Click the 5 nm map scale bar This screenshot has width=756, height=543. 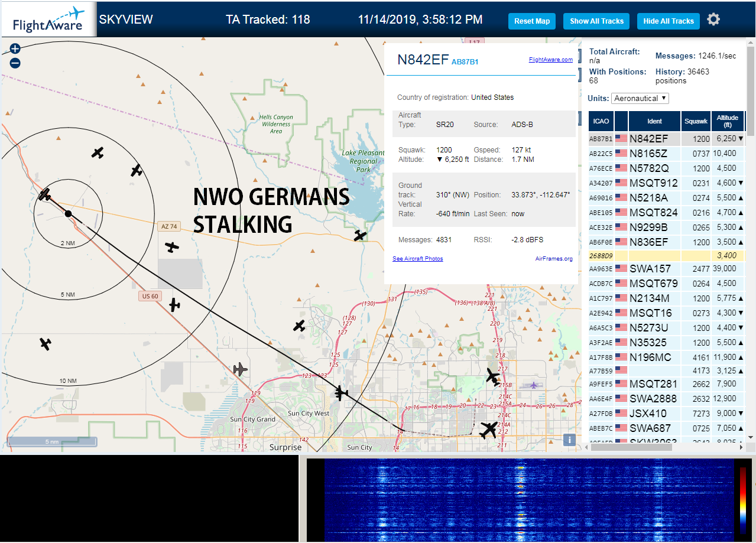coord(51,441)
